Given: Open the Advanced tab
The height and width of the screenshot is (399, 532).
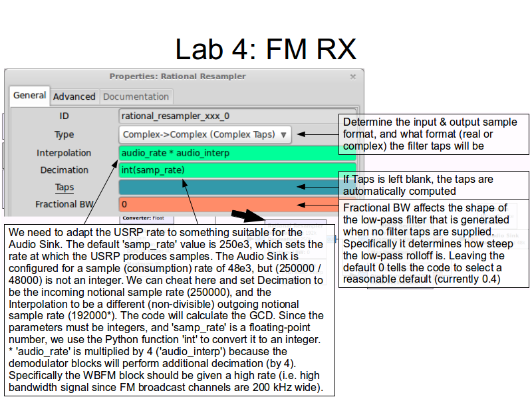Looking at the screenshot, I should (x=74, y=96).
